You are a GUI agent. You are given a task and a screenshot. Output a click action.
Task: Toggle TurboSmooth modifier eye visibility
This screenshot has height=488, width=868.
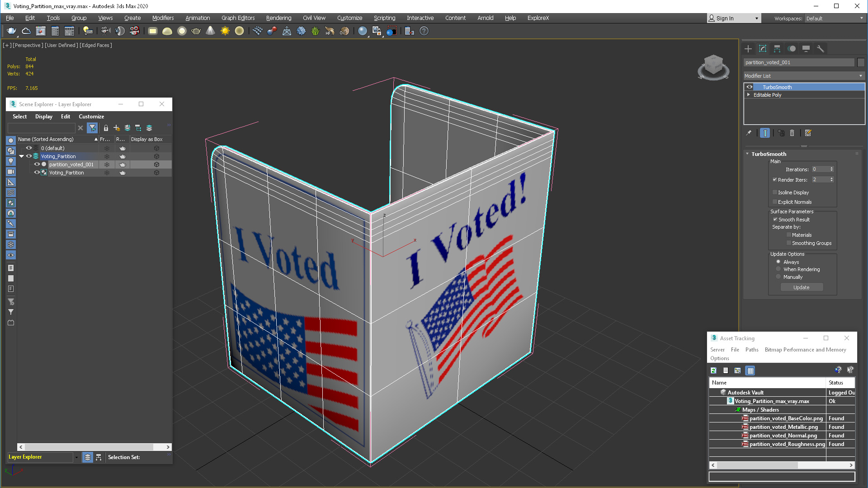tap(750, 87)
